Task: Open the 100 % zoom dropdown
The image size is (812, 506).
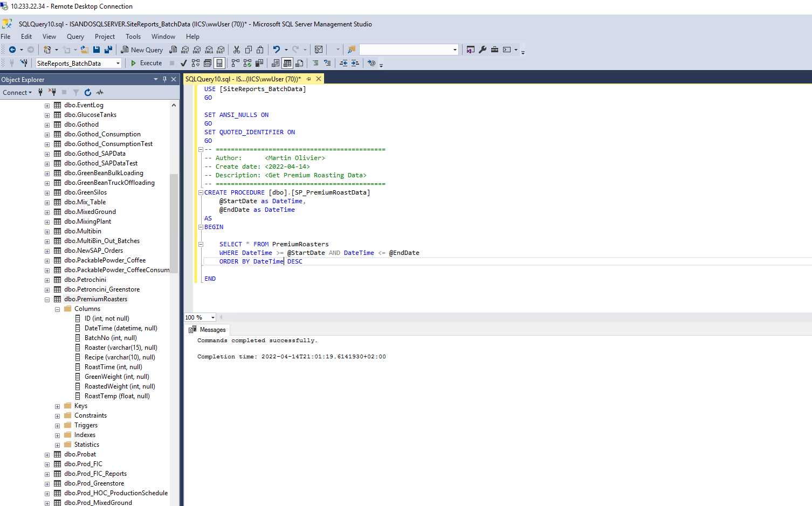Action: (x=213, y=317)
